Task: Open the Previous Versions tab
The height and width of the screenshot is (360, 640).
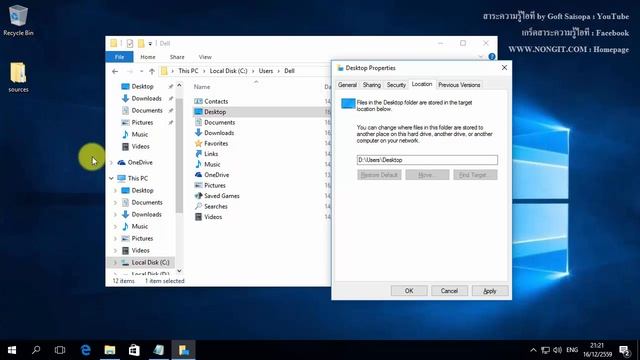Action: point(459,85)
